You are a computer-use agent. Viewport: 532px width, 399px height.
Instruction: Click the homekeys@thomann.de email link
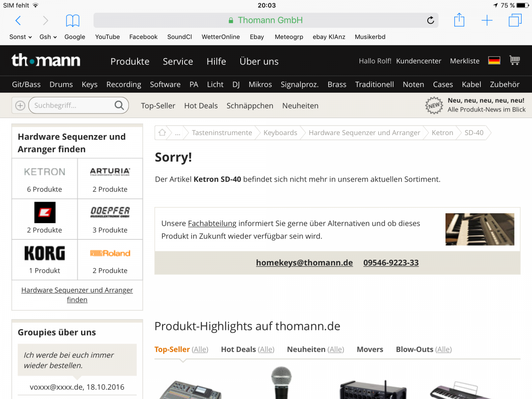pos(304,263)
